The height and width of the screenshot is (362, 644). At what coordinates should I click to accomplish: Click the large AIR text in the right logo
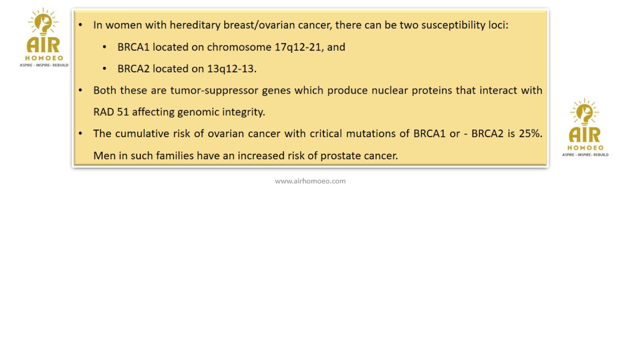click(x=585, y=135)
